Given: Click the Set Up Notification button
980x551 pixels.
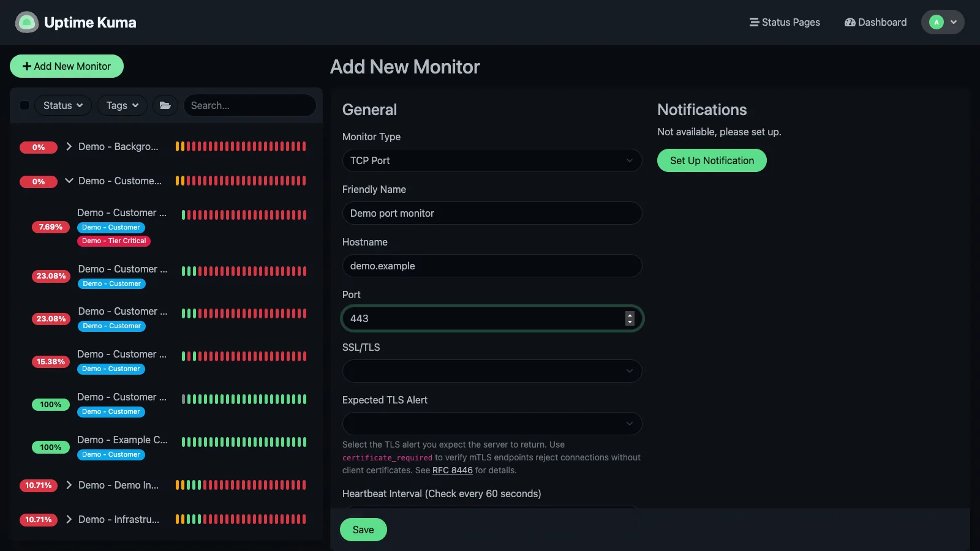Looking at the screenshot, I should (712, 160).
